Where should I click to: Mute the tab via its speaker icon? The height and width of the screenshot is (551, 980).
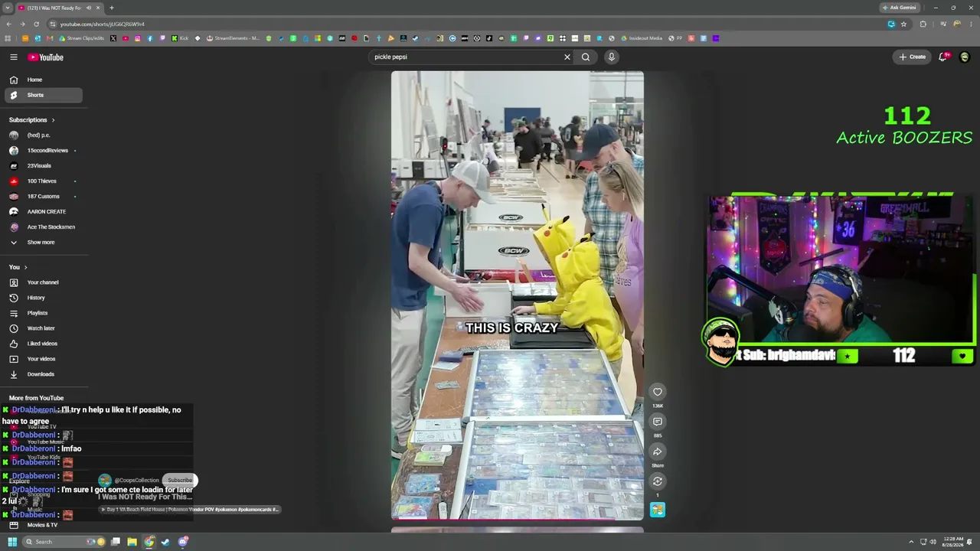click(89, 8)
